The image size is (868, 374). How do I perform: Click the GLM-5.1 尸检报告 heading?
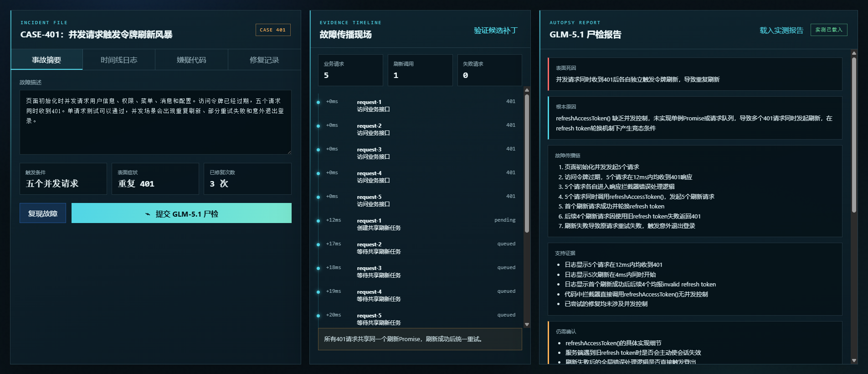tap(585, 35)
